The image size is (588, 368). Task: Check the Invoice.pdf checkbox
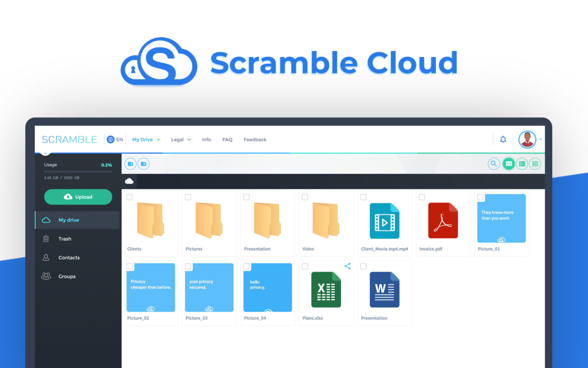click(x=421, y=197)
